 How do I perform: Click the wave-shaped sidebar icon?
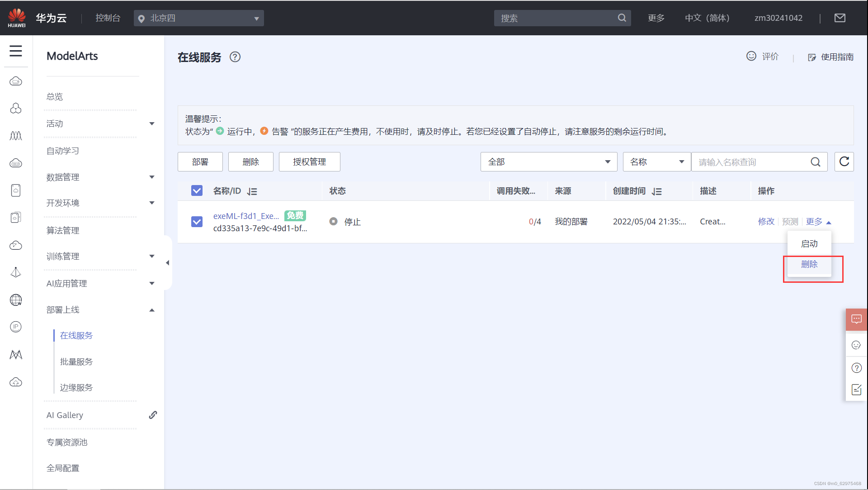16,136
